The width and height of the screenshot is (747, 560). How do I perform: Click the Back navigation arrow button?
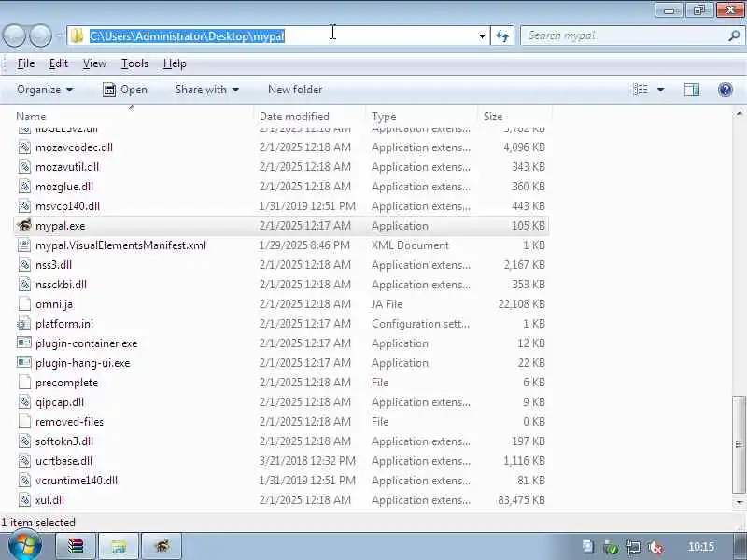tap(15, 35)
